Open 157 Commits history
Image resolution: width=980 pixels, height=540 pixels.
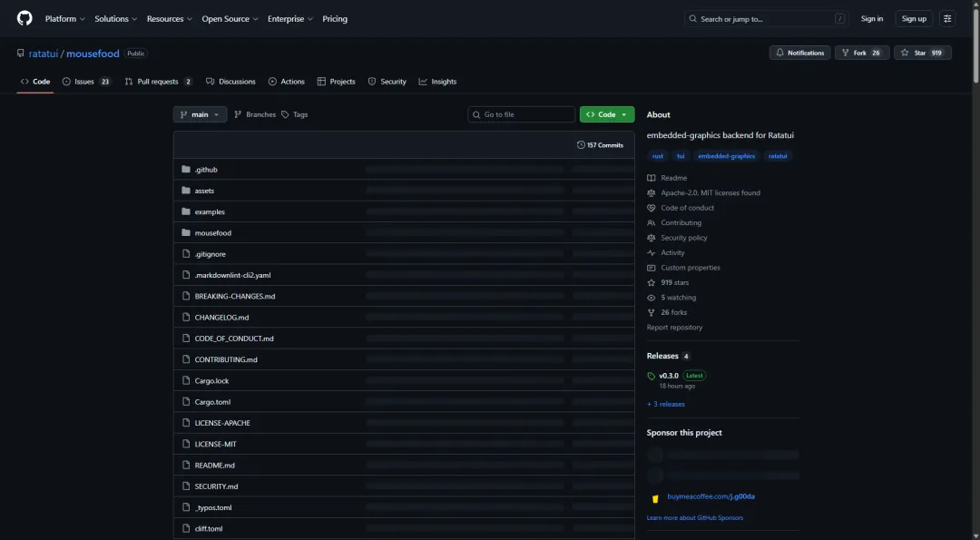[600, 145]
